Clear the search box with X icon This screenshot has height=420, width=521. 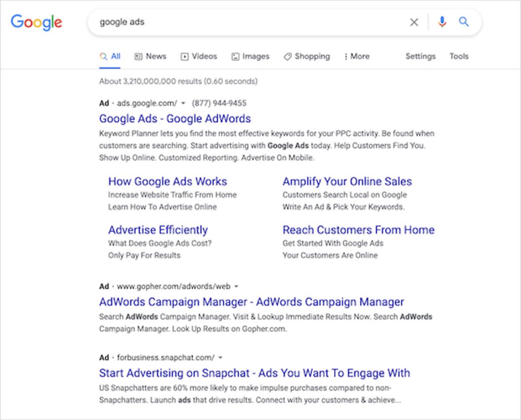(414, 22)
